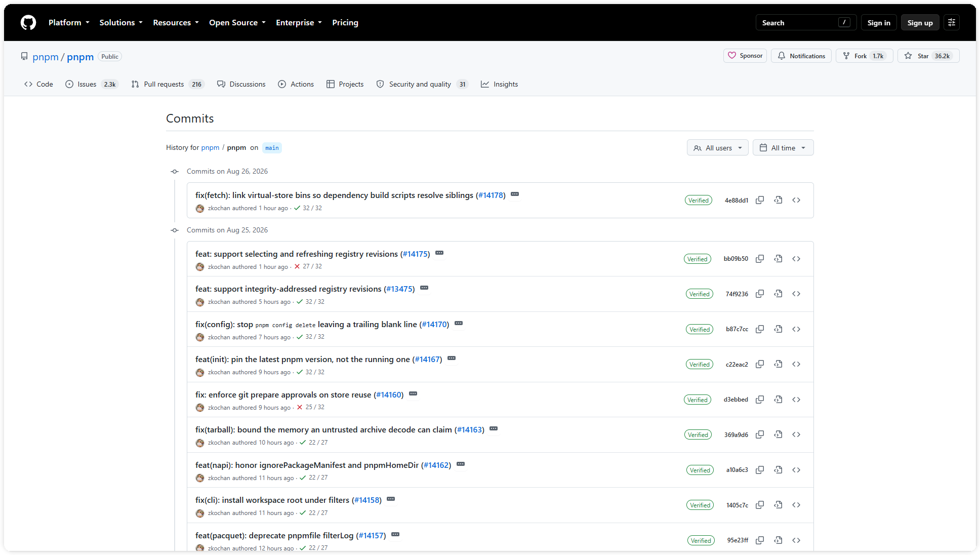
Task: Expand commit description for #14175
Action: 439,253
